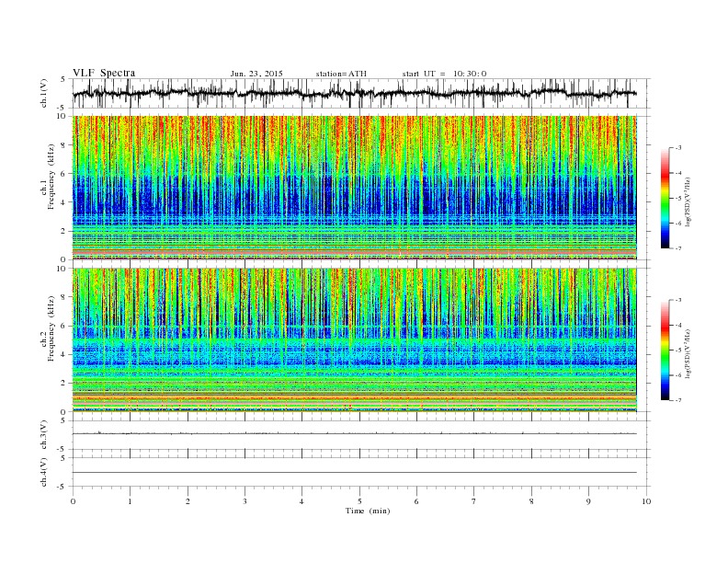Click the time-axis tick label "4"
The height and width of the screenshot is (563, 728).
click(301, 501)
